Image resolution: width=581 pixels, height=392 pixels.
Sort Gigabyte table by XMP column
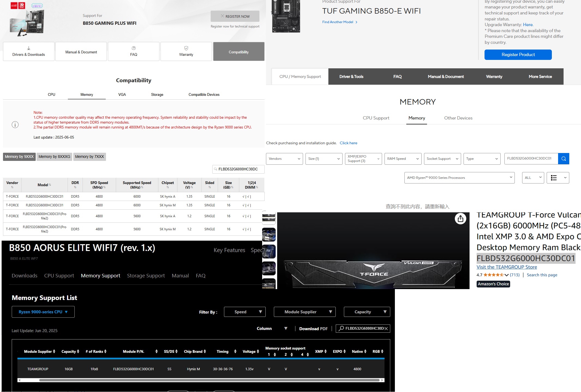pos(325,351)
